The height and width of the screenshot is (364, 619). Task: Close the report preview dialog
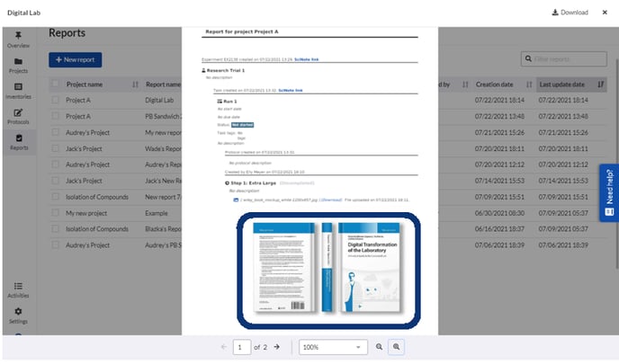[x=605, y=13]
